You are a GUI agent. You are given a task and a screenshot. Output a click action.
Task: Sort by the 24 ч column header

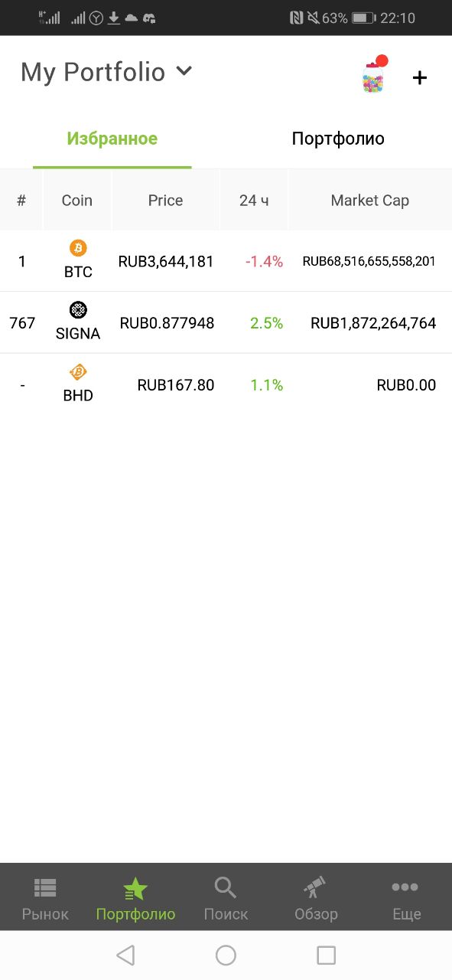[254, 201]
